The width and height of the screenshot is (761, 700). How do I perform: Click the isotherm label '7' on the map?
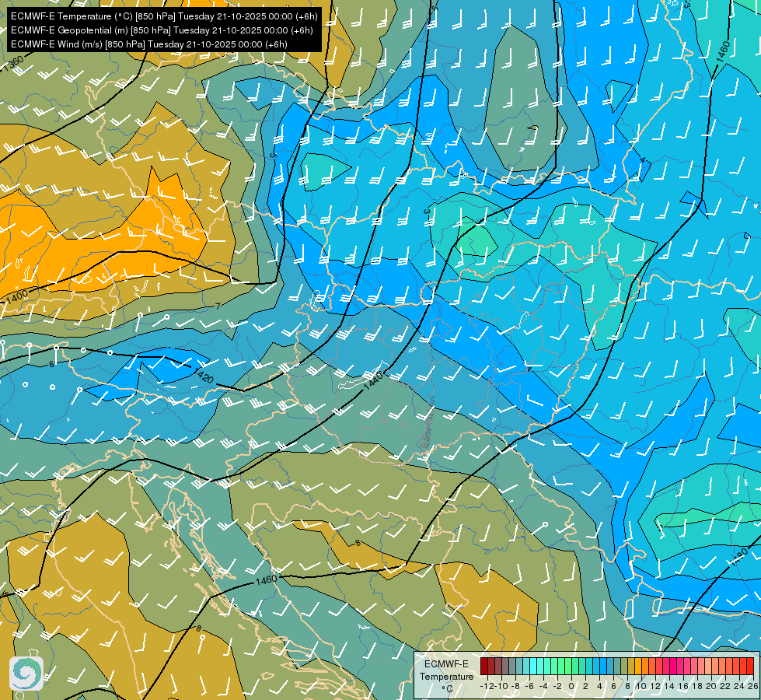pos(218,306)
